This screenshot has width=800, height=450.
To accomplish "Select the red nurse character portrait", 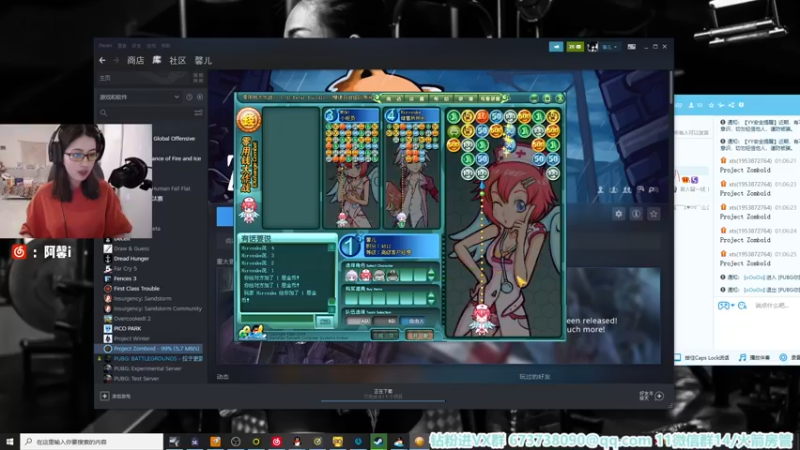I will (365, 276).
